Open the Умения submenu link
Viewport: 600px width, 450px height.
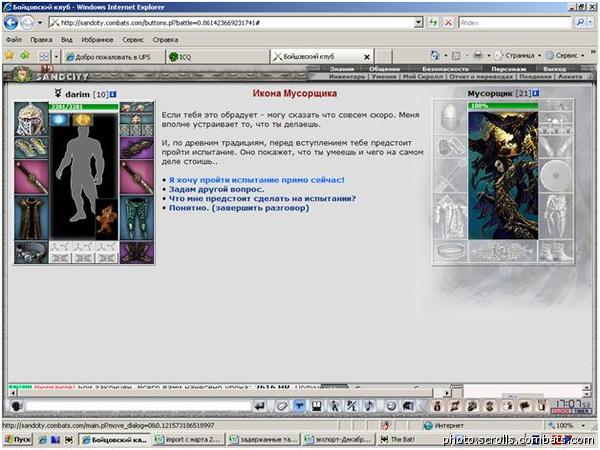pyautogui.click(x=384, y=77)
